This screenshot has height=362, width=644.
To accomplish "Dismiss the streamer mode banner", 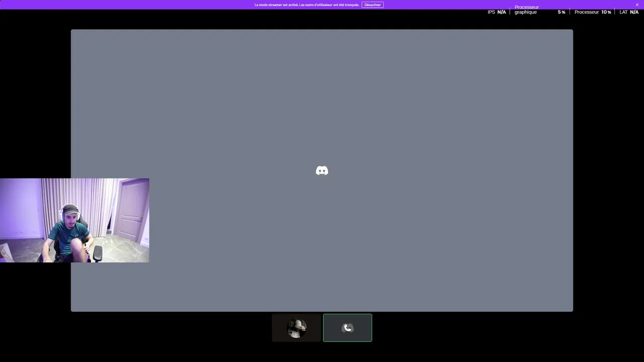I will tap(637, 5).
